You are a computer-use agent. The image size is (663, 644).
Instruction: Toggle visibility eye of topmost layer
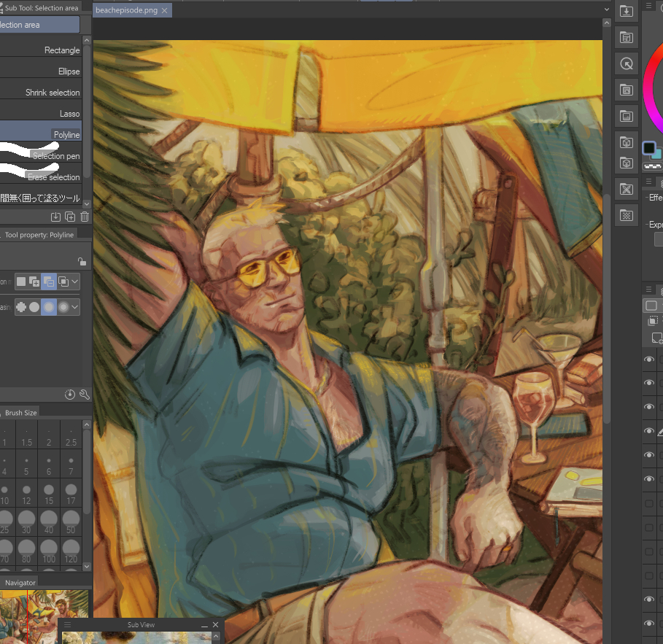coord(648,359)
